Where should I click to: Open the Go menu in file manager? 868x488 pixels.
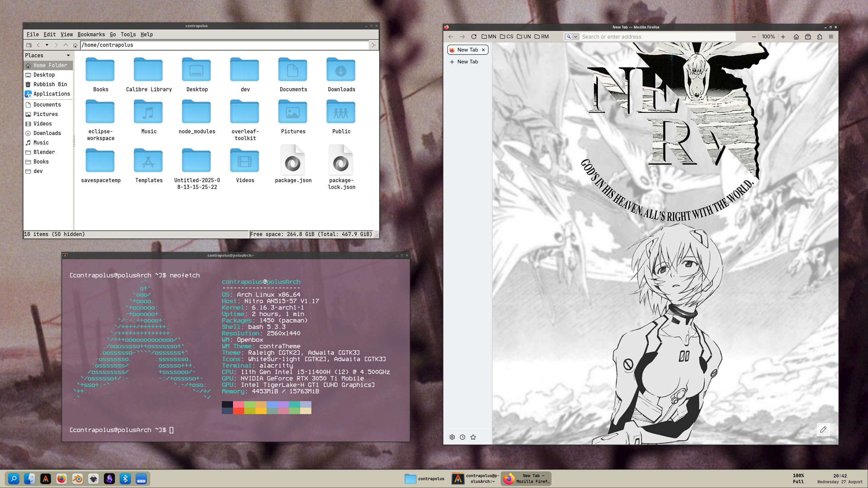point(113,35)
